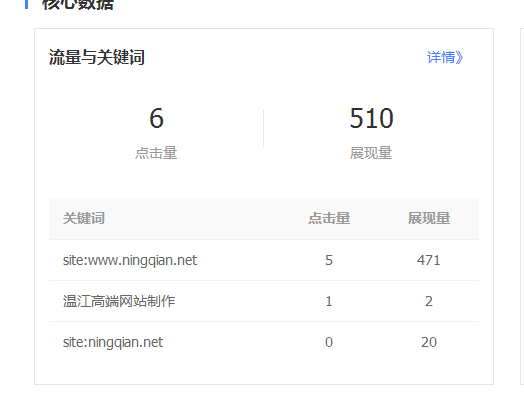Viewport: 524px width, 412px height.
Task: Click the 流量与关键词 card title
Action: pyautogui.click(x=97, y=57)
